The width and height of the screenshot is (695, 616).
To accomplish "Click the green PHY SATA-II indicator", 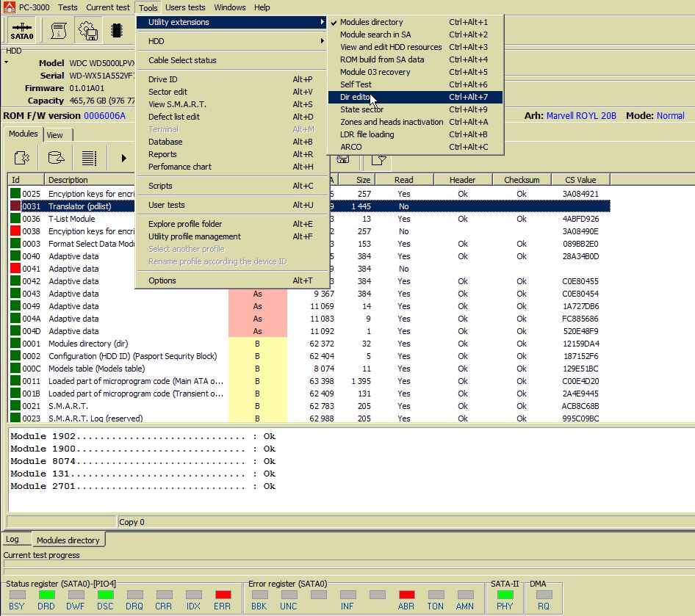I will [x=505, y=595].
